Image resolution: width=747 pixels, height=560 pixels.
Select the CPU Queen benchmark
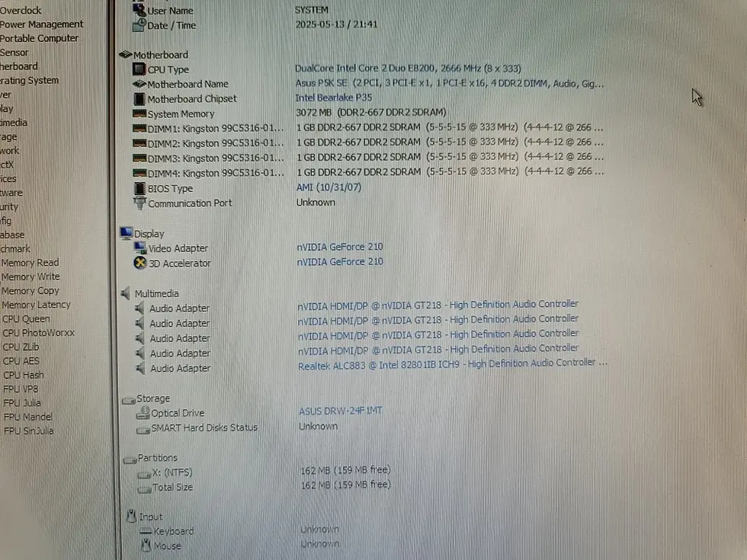tap(26, 318)
